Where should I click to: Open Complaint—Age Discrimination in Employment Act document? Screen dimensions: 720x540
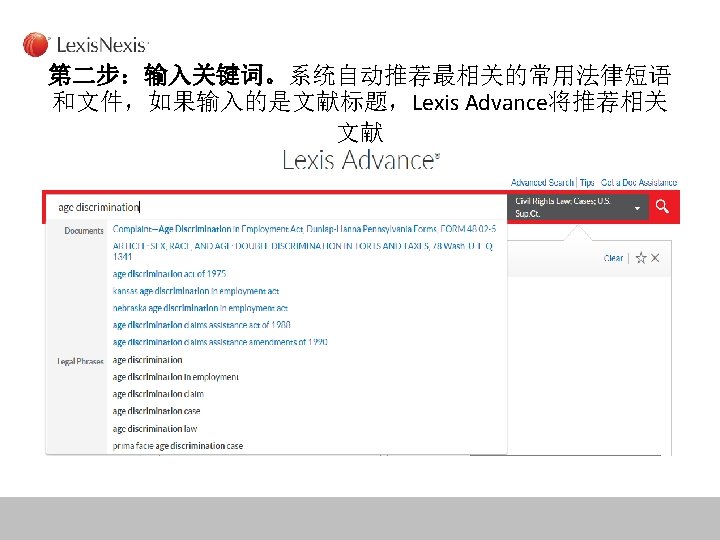[304, 229]
